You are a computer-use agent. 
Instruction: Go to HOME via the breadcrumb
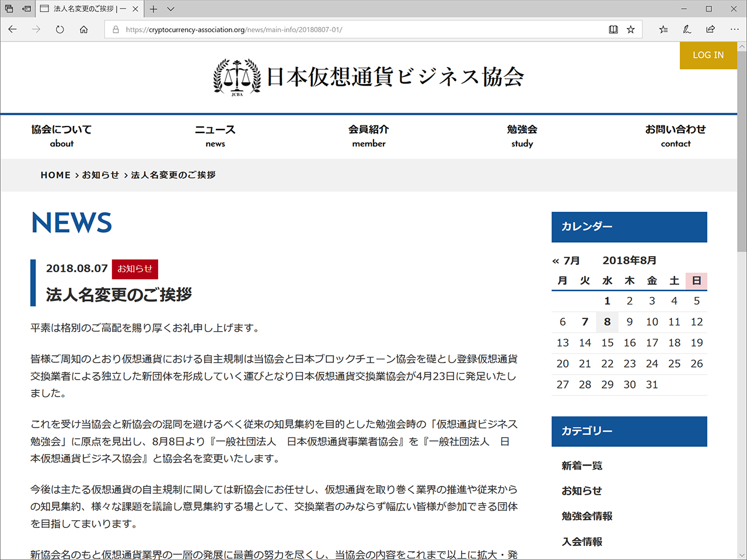55,174
